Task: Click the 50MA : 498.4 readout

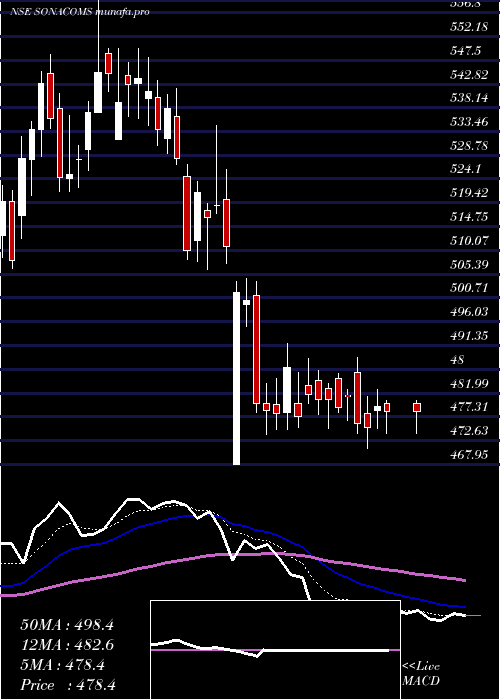Action: pos(67,625)
